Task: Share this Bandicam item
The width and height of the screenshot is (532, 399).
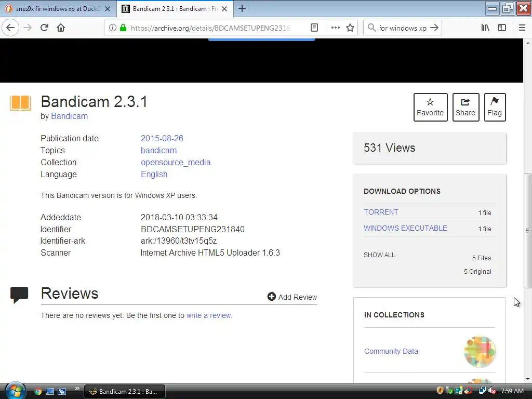Action: point(465,107)
